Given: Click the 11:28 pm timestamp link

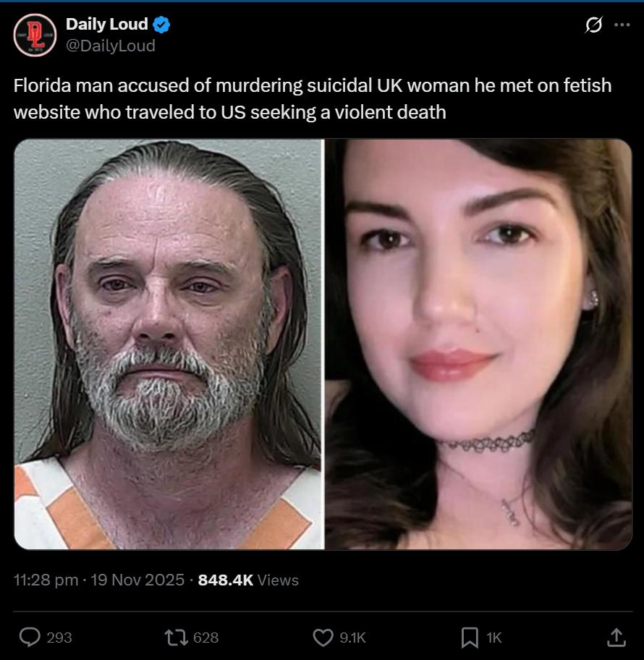Looking at the screenshot, I should [46, 580].
